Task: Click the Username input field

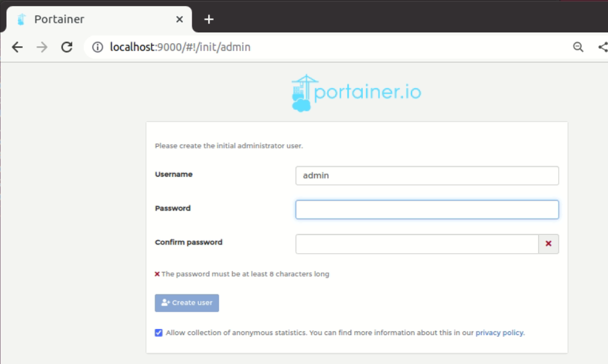Action: click(426, 176)
